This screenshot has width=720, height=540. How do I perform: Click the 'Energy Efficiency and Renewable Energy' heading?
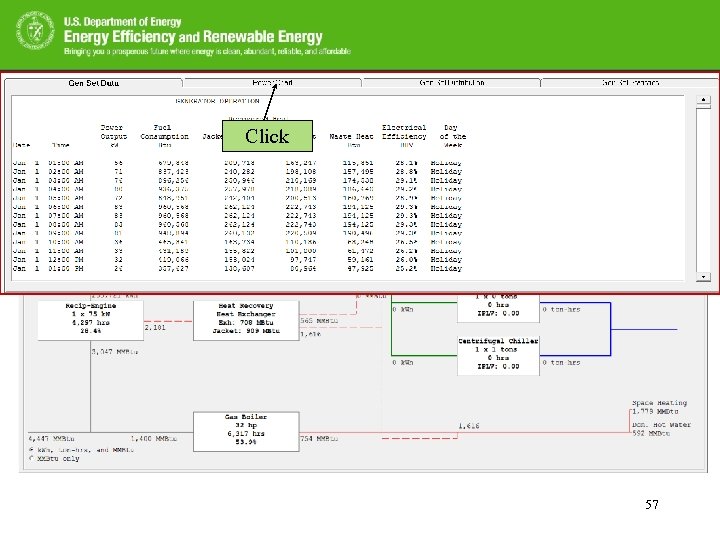(193, 36)
